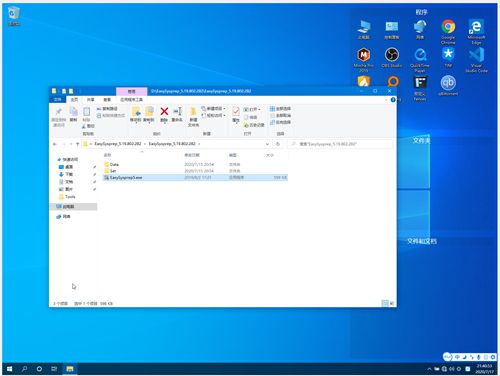Switch to the Home ribbon tab

[74, 100]
